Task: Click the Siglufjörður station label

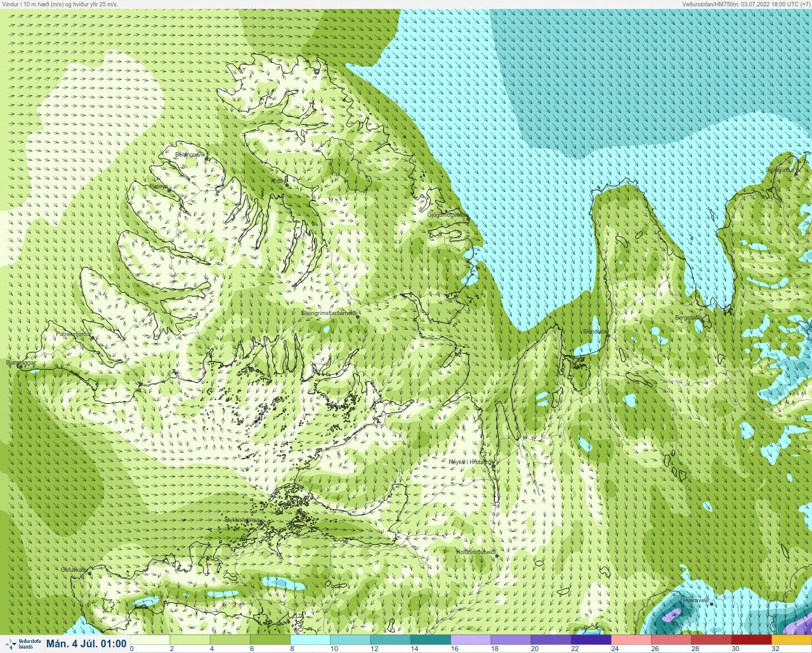Action: point(779,170)
